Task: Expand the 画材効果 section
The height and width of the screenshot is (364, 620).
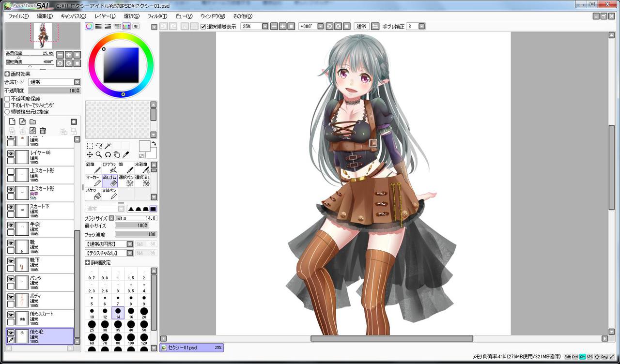Action: click(7, 74)
